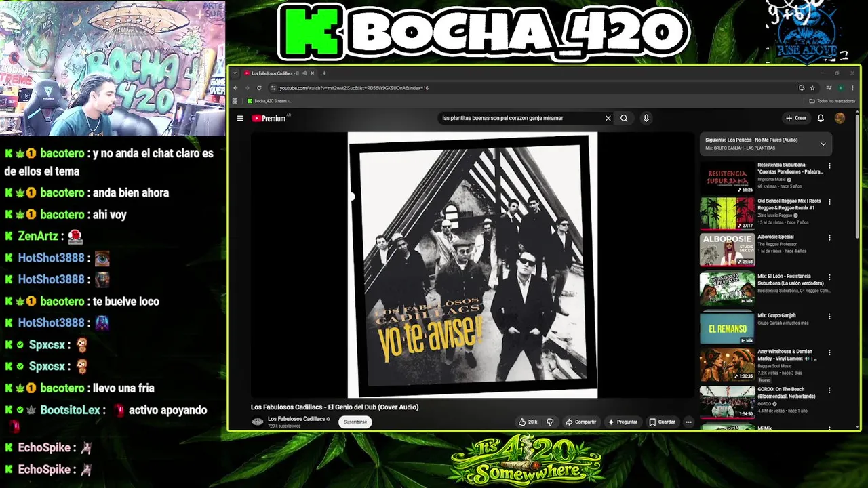Open the Chrome apps grid shortcut
Screen dimensions: 868x488
pyautogui.click(x=235, y=101)
